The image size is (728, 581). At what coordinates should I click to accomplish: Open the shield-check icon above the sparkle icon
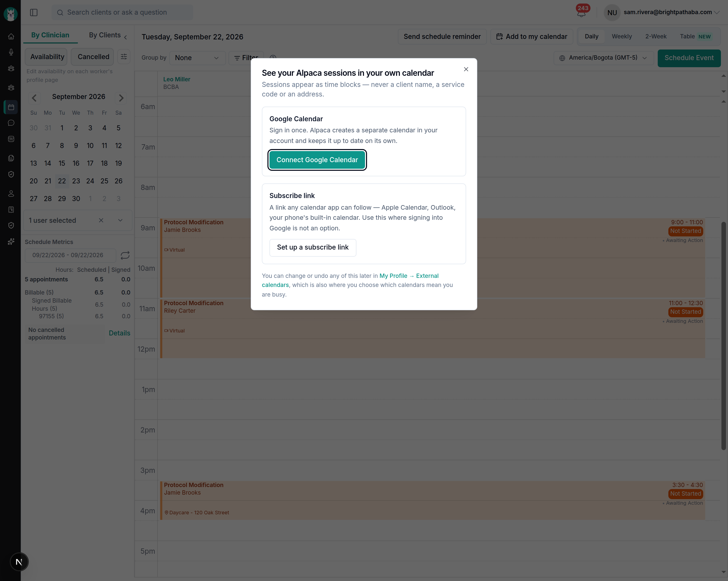[x=11, y=225]
